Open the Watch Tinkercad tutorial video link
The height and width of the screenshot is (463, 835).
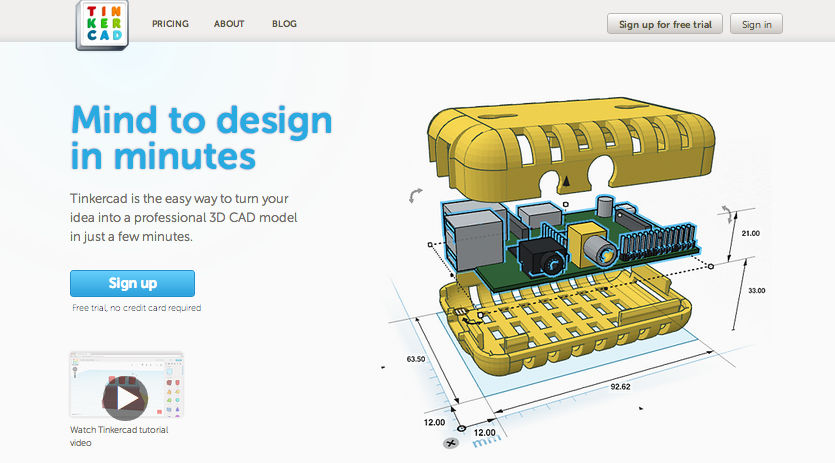click(x=119, y=436)
